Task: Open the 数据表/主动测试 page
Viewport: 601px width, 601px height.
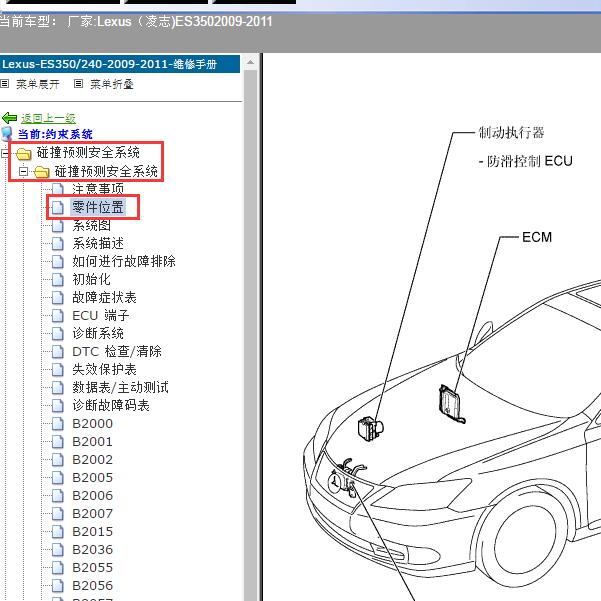Action: click(x=120, y=388)
